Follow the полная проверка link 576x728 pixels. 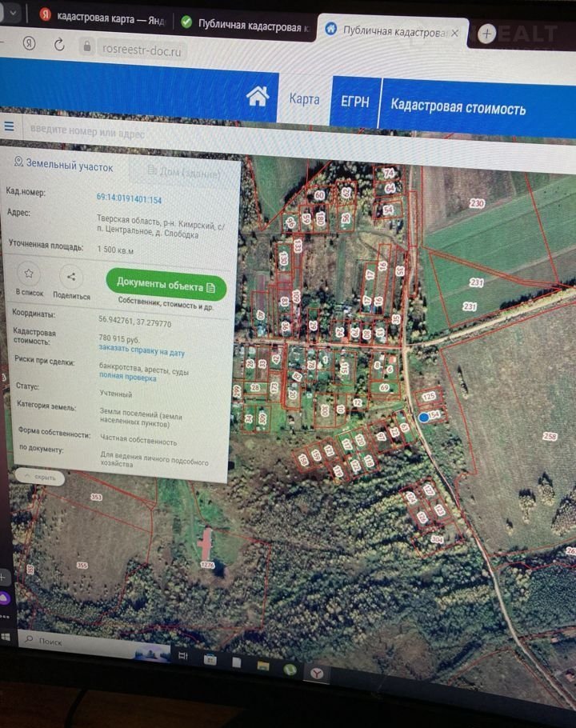[127, 378]
